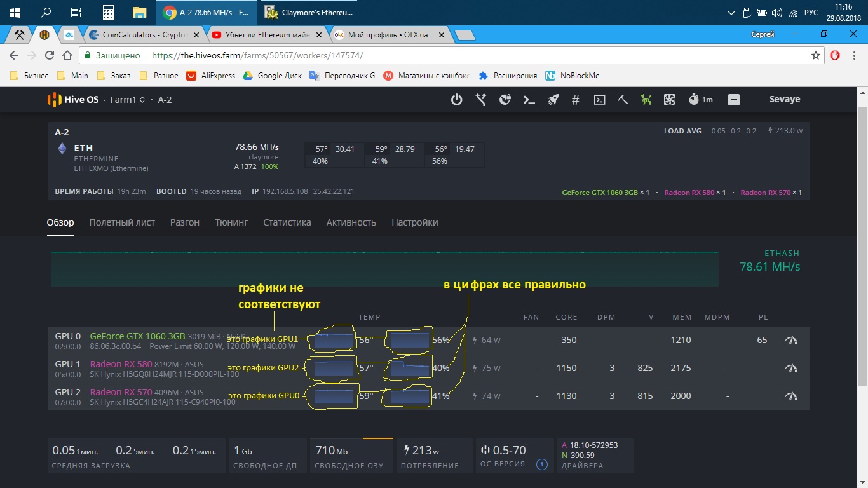Click the hiveos.farm address bar
This screenshot has height=488, width=868.
(x=452, y=56)
